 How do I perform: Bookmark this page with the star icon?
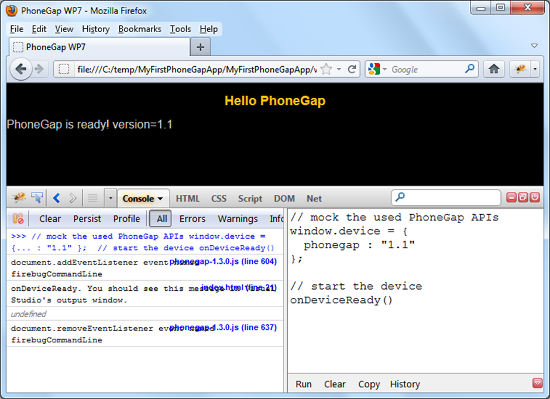pyautogui.click(x=326, y=69)
